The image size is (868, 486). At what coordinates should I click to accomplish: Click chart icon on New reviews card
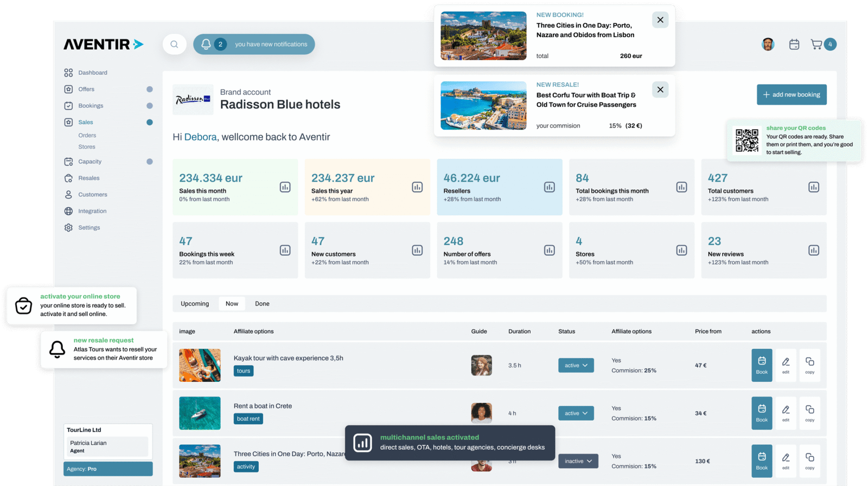[813, 250]
